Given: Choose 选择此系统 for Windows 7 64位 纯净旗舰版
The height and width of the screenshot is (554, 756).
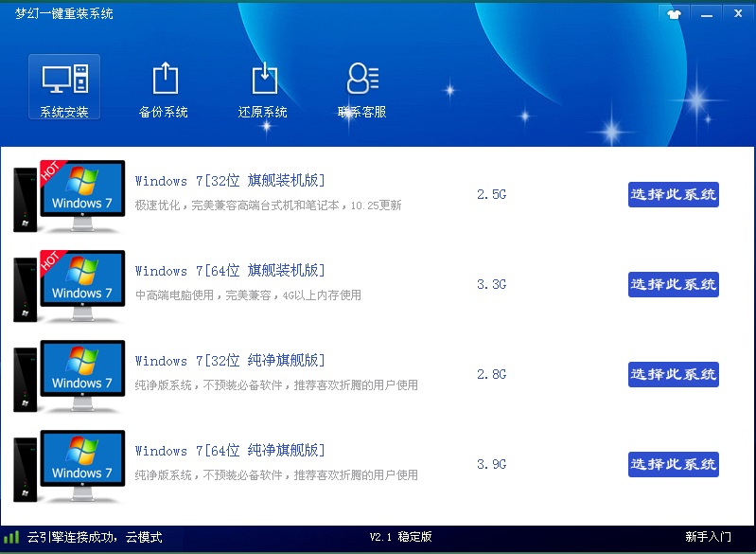Looking at the screenshot, I should [x=673, y=464].
